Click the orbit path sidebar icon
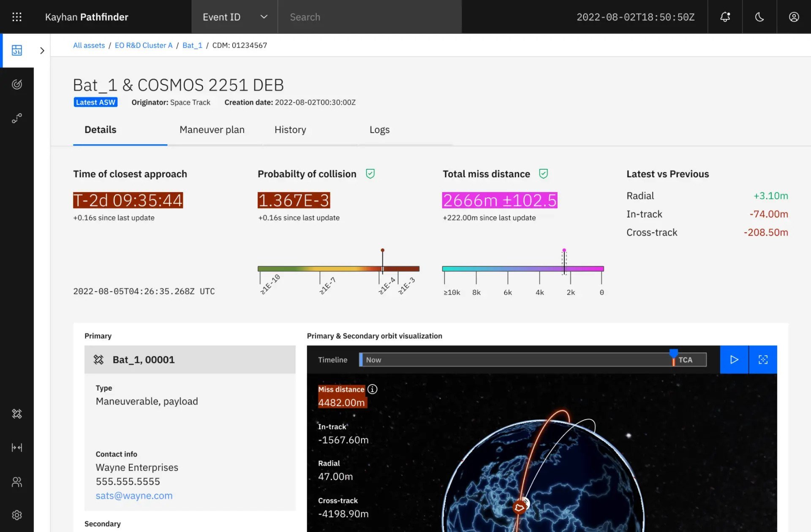The height and width of the screenshot is (532, 811). [x=17, y=118]
